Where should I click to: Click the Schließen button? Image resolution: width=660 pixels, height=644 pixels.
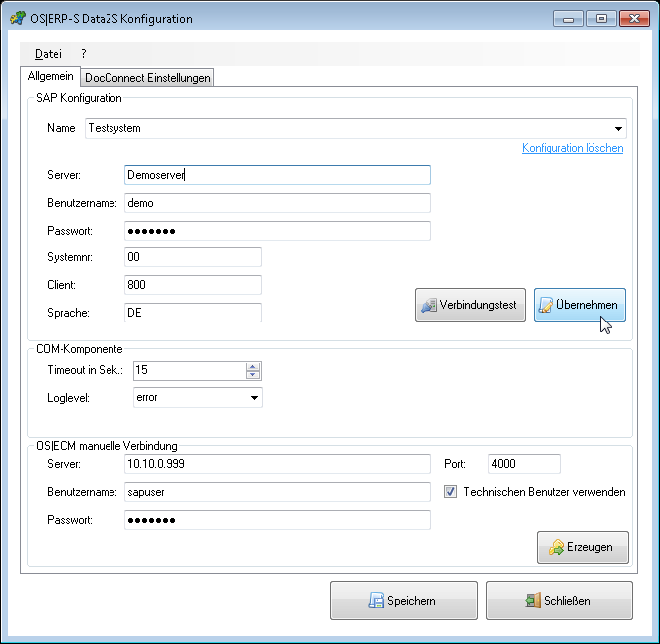point(559,600)
